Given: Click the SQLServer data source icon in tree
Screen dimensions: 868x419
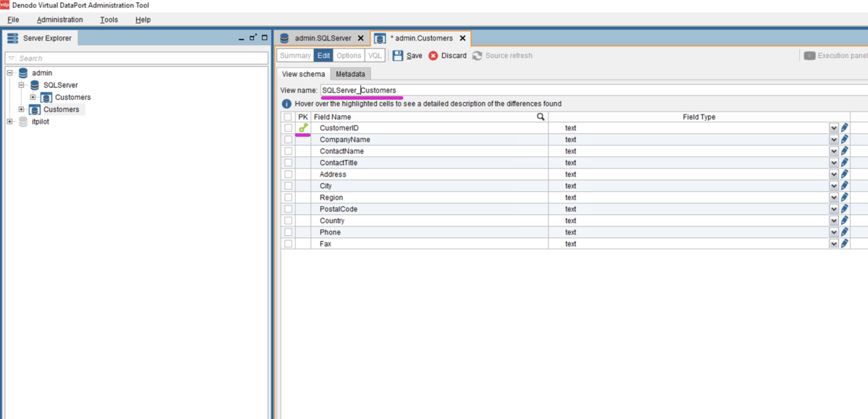Looking at the screenshot, I should click(x=35, y=85).
